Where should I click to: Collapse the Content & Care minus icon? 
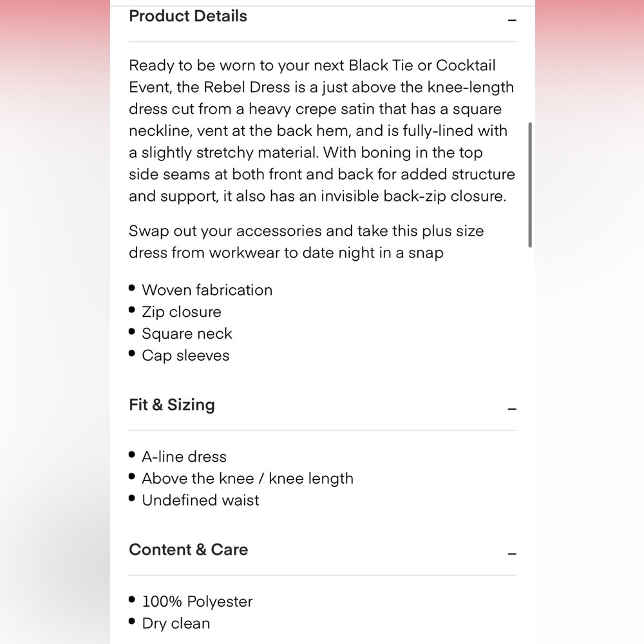click(x=512, y=553)
